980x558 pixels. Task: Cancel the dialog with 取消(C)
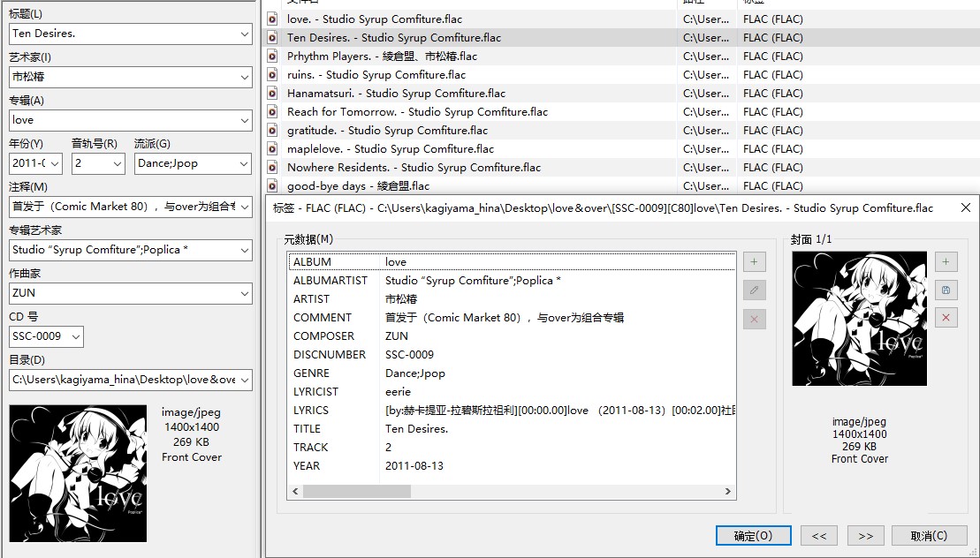(x=930, y=536)
